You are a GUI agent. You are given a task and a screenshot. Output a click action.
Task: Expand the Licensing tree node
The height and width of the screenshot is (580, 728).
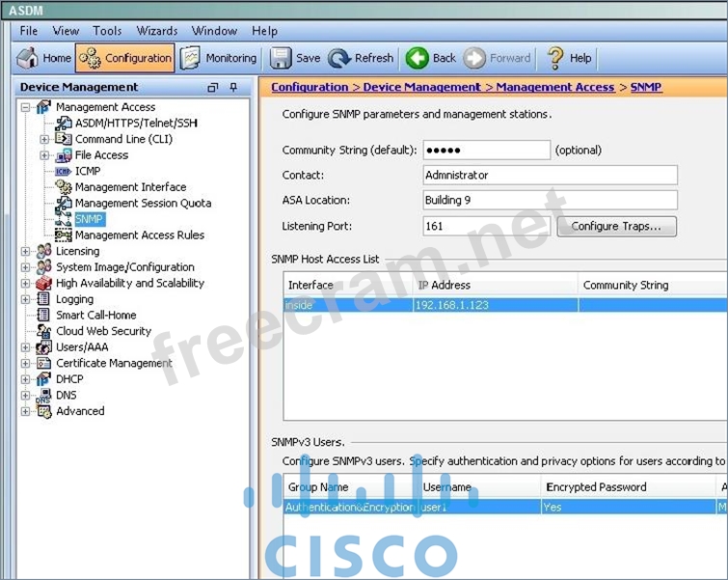click(26, 251)
